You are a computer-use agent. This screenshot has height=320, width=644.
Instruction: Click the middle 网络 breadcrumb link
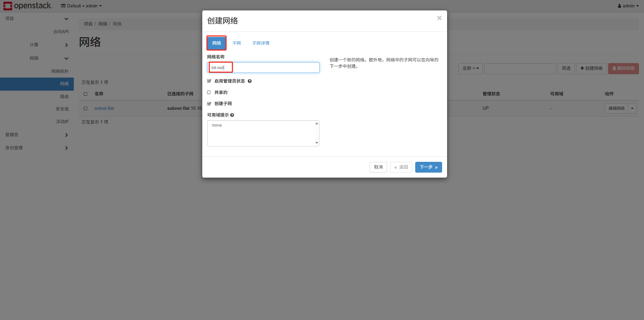(x=103, y=24)
